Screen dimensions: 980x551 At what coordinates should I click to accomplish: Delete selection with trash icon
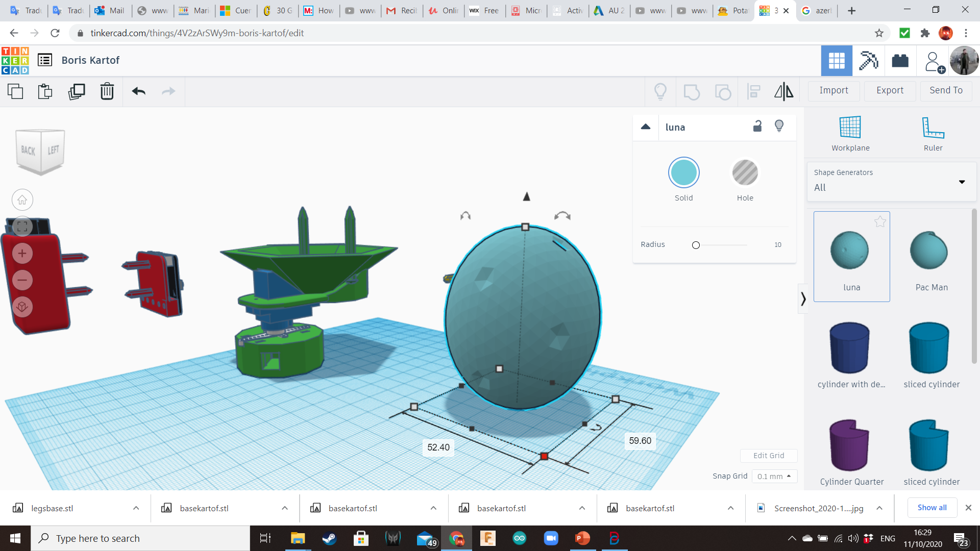(x=107, y=91)
